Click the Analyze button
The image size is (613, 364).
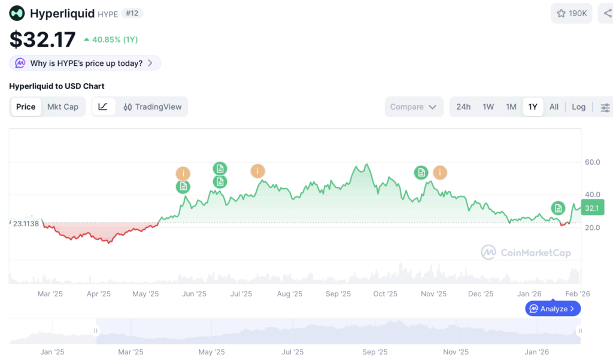[553, 309]
